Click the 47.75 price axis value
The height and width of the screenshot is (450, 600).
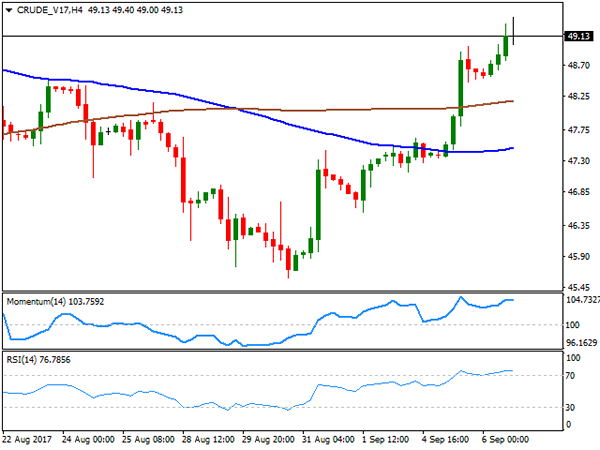pos(579,130)
